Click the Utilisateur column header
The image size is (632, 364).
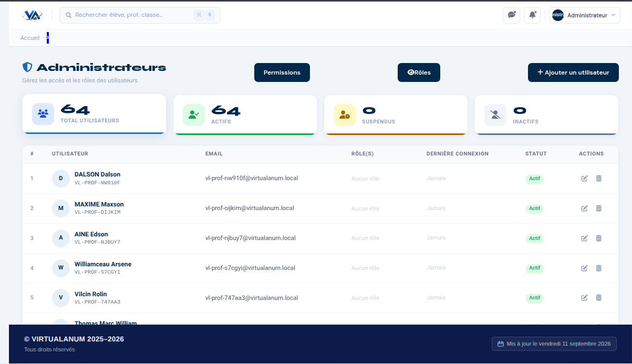(70, 154)
